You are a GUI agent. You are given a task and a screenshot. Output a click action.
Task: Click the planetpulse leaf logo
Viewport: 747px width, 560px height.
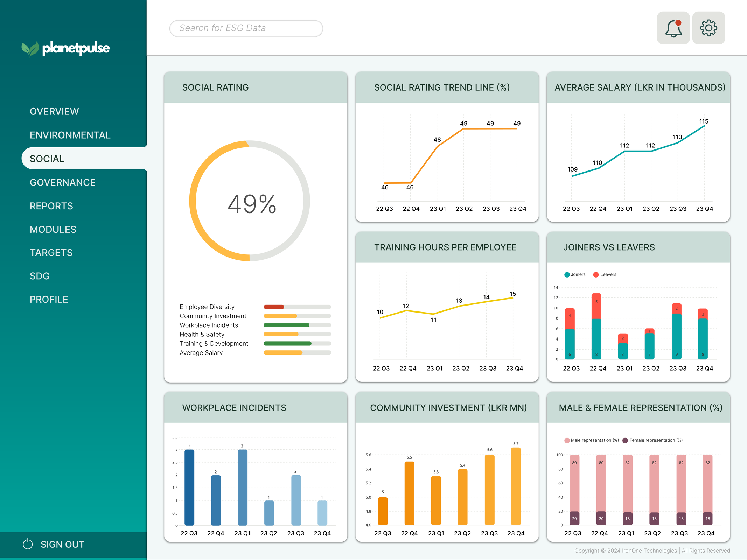tap(30, 49)
